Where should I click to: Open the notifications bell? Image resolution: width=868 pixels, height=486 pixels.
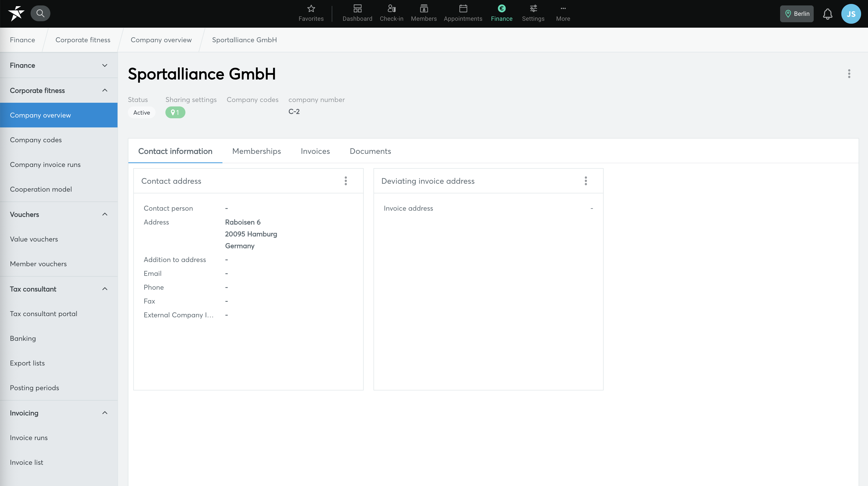click(x=828, y=14)
